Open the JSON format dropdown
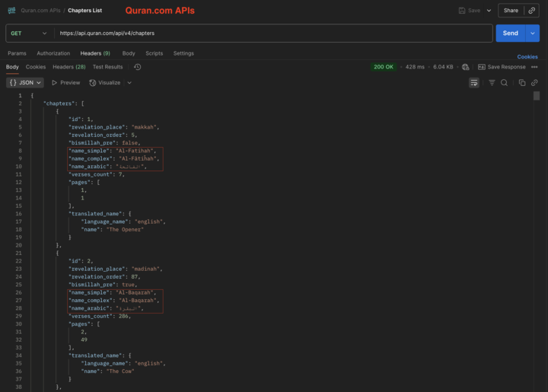Viewport: 548px width, 392px height. [x=25, y=82]
